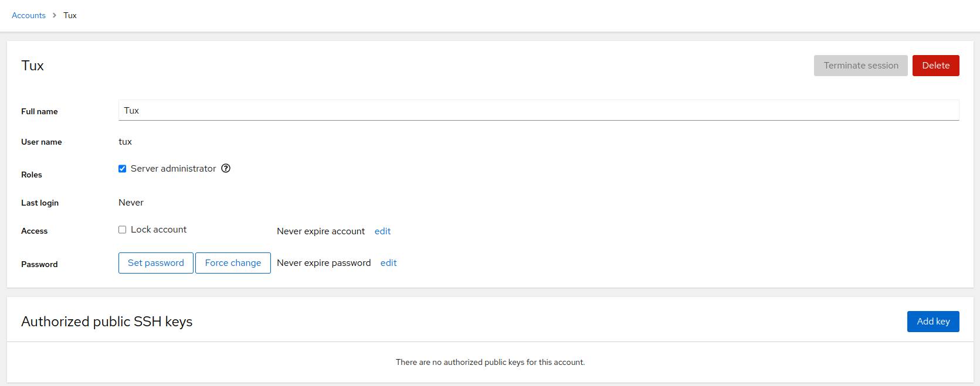This screenshot has height=386, width=980.
Task: Click the breadcrumb chevron separator after Accounts
Action: point(55,15)
